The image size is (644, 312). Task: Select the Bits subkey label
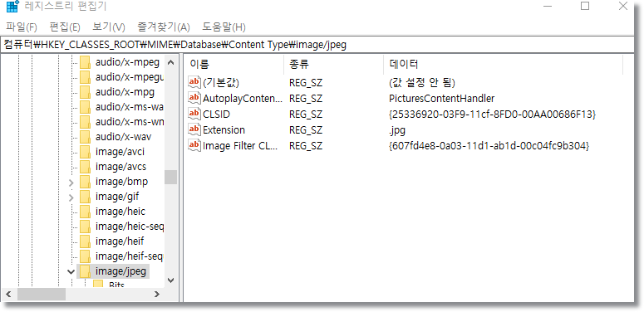116,285
